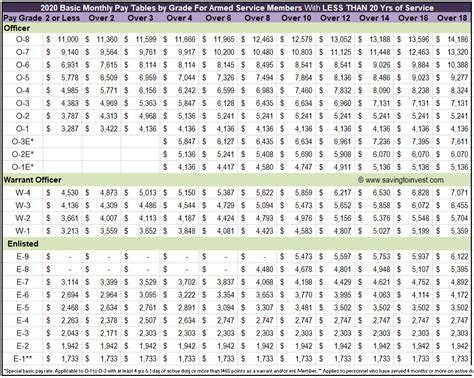The height and width of the screenshot is (378, 474).
Task: Select the 2,694 value in the E-6 row
Action: [70, 295]
